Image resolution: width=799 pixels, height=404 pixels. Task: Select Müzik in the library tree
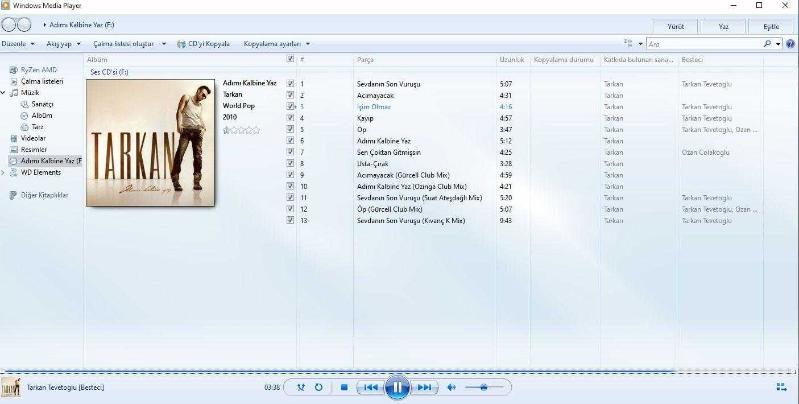(30, 93)
